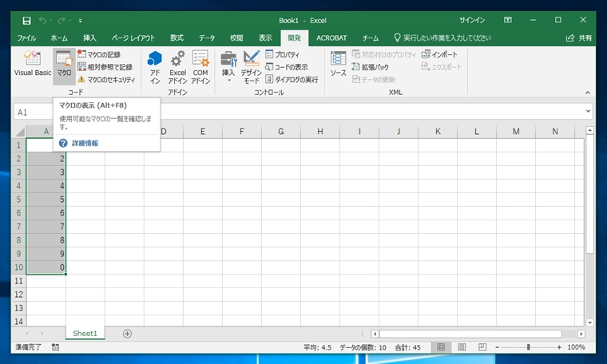Viewport: 607px width, 364px height.
Task: Undo the last action
Action: pyautogui.click(x=42, y=21)
